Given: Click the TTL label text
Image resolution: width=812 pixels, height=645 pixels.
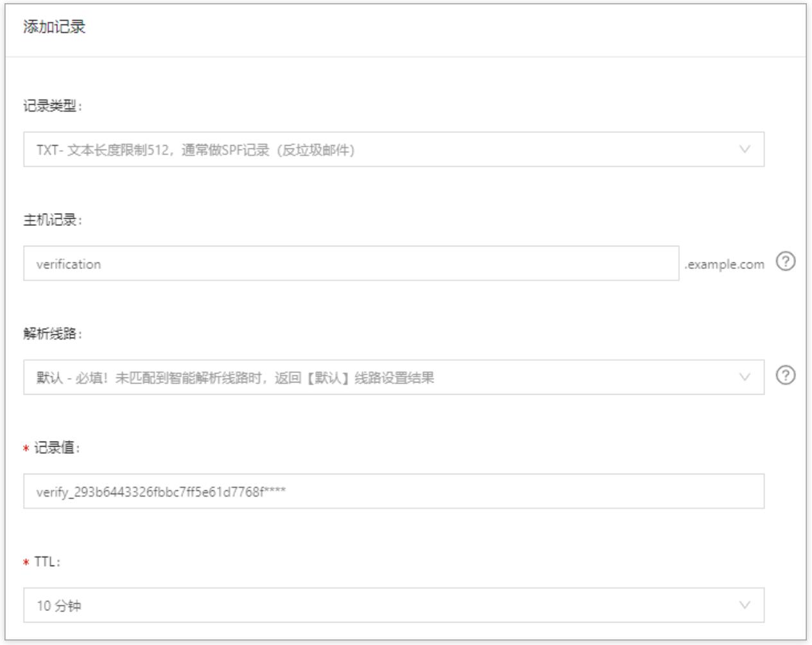Looking at the screenshot, I should pos(48,562).
